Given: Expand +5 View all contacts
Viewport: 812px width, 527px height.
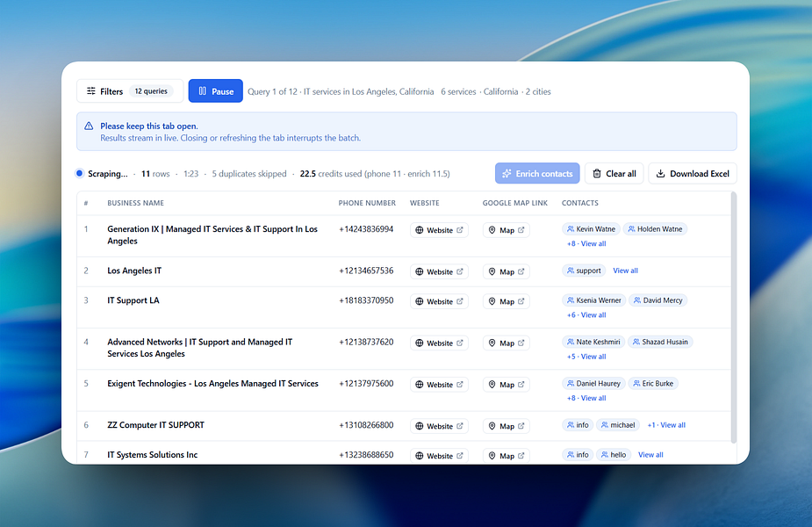Looking at the screenshot, I should (x=586, y=357).
